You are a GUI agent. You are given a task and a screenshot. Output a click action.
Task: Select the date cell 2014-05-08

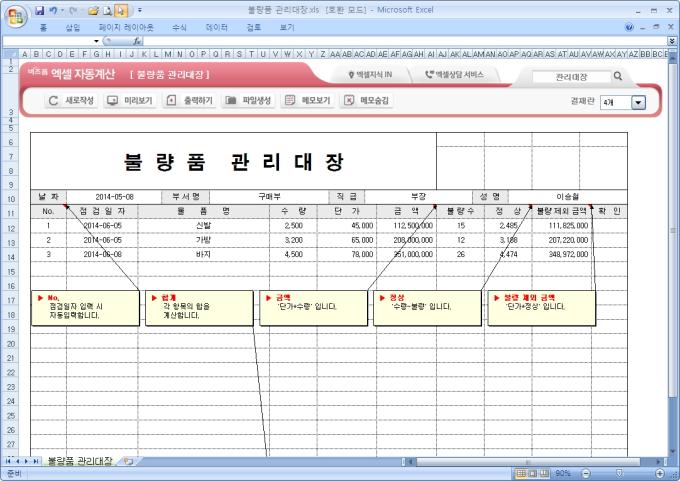[x=114, y=197]
